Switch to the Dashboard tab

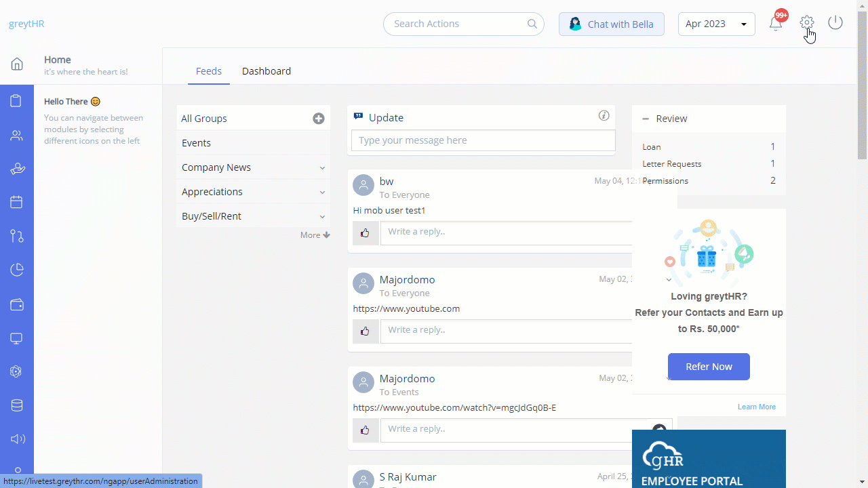pos(267,71)
